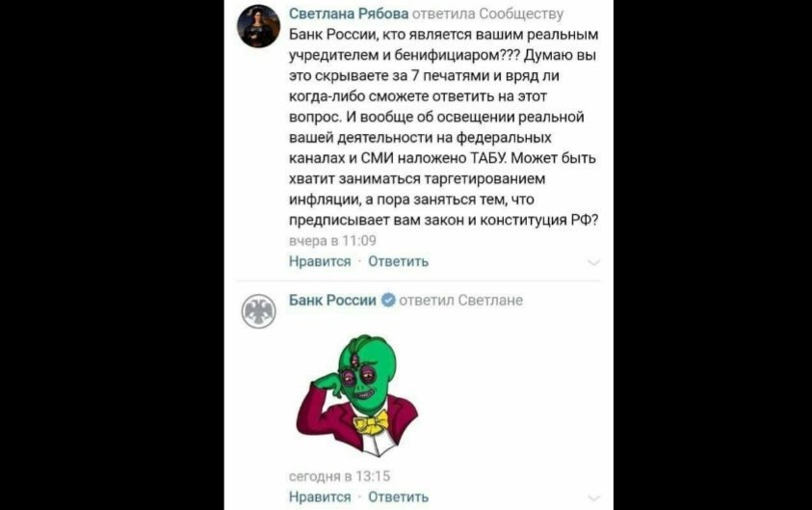Expand the chevron menu on Светлана's comment
812x510 pixels.
tap(593, 263)
